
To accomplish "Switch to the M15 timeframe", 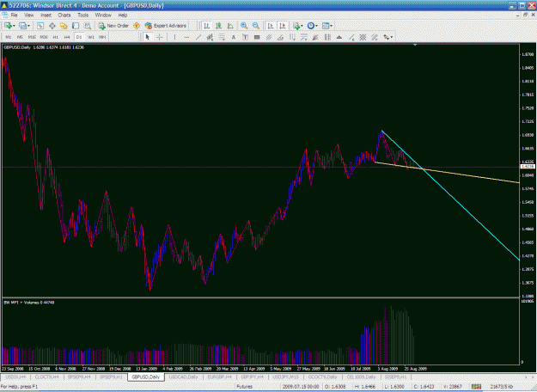I will (32, 37).
